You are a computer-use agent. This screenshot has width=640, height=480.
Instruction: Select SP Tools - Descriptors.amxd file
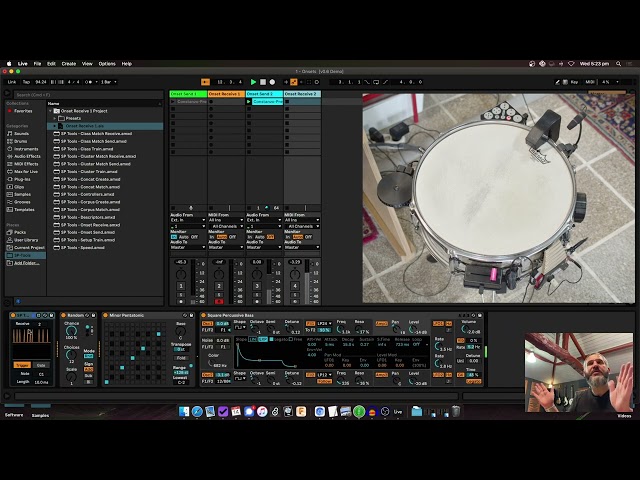pos(88,217)
